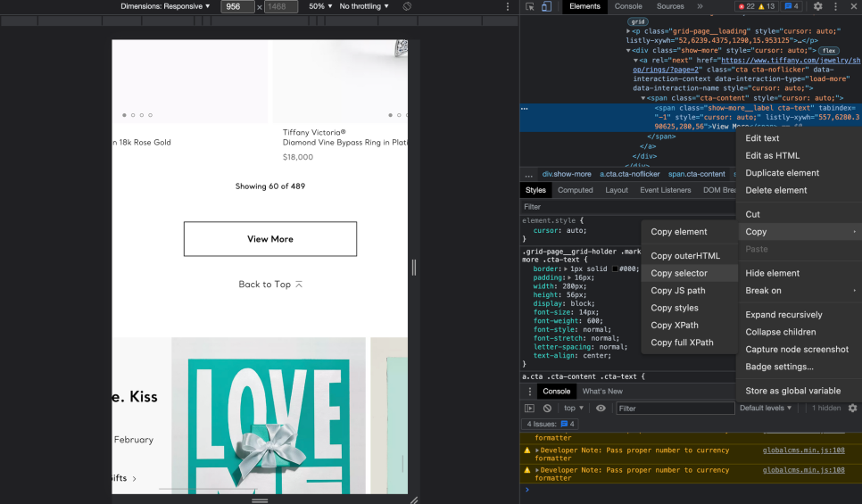The image size is (862, 504).
Task: Clear the console with the block icon
Action: pyautogui.click(x=547, y=409)
